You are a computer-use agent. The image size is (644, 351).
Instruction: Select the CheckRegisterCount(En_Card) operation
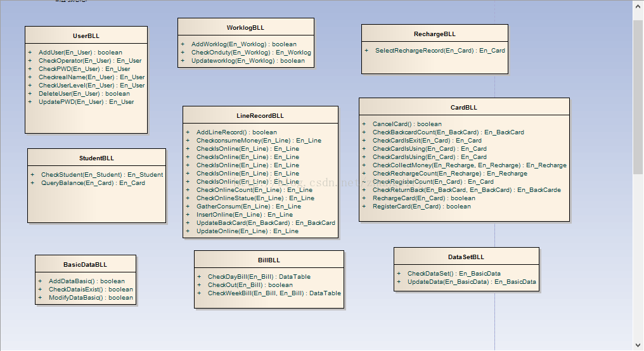click(x=433, y=181)
